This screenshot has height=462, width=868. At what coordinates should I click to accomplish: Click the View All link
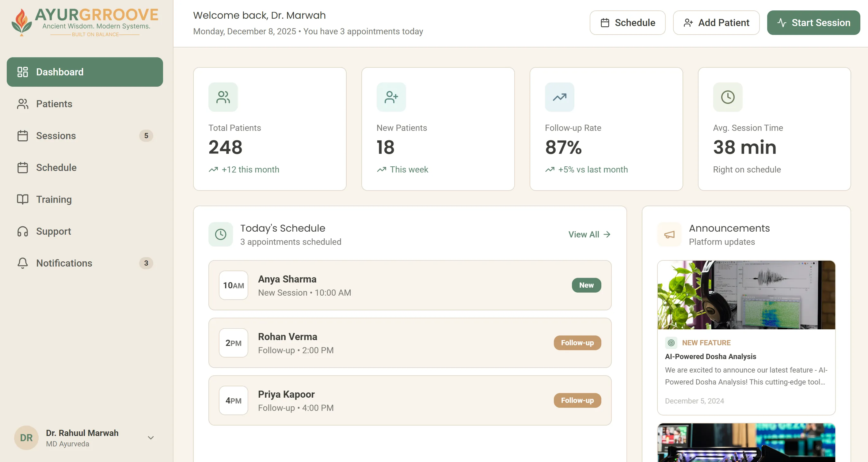click(589, 234)
